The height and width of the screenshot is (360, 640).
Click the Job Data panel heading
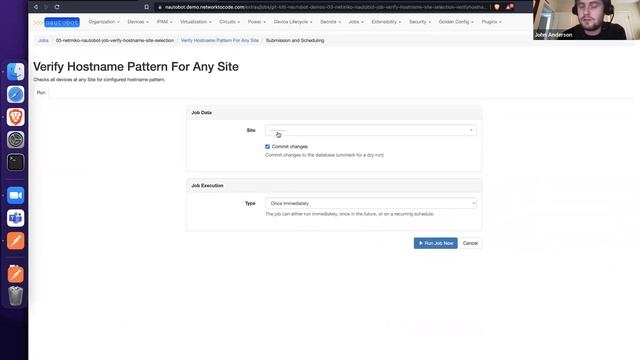click(202, 112)
